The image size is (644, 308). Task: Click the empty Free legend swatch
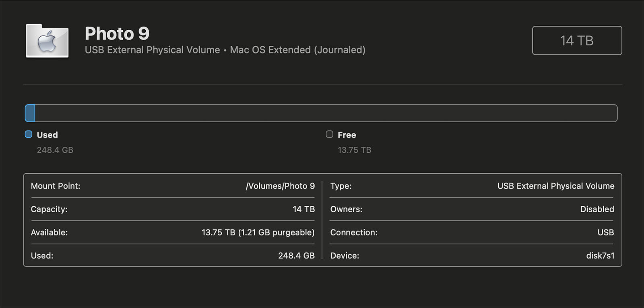(x=329, y=134)
